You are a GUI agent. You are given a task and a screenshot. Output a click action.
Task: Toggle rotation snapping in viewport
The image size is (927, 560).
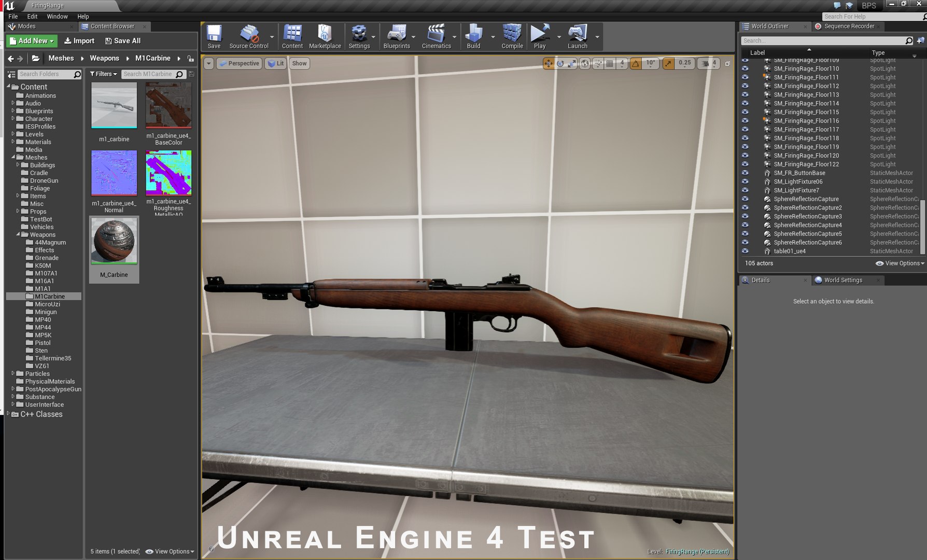(636, 63)
